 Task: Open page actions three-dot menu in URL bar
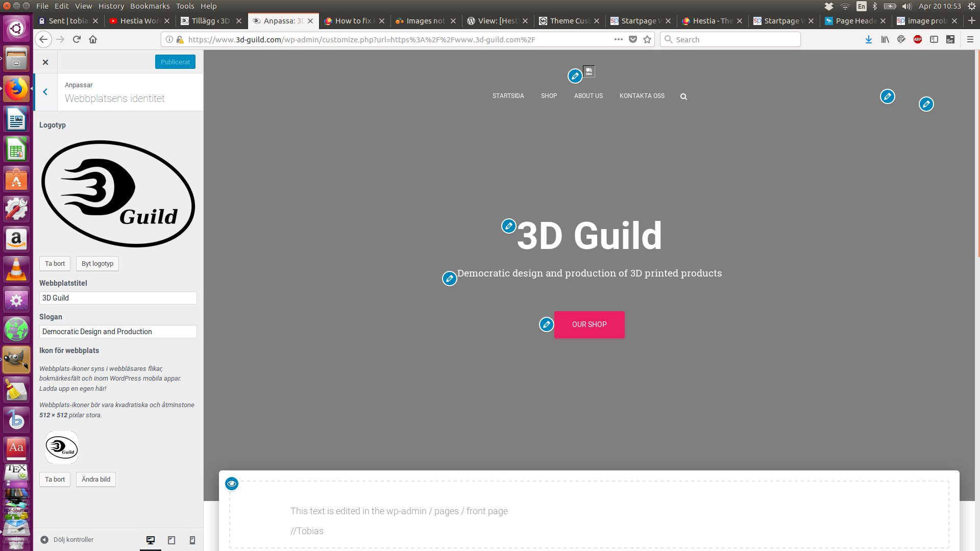[x=619, y=39]
